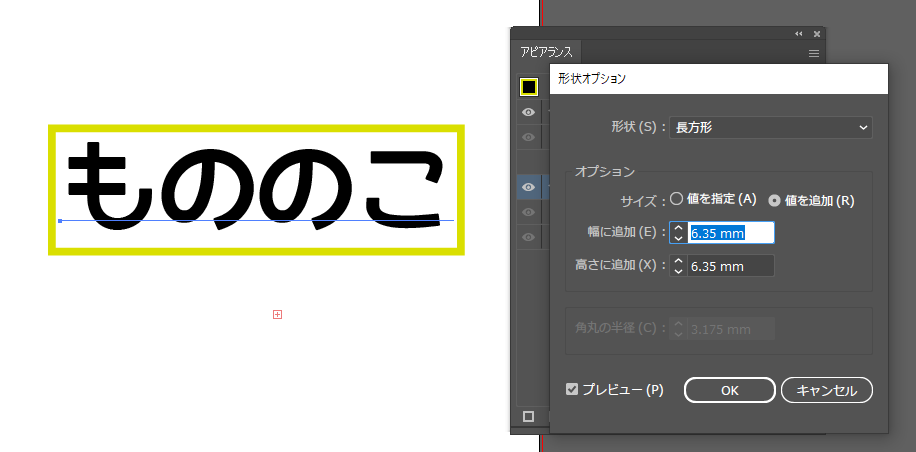
Task: Toggle the first eye visibility icon
Action: (529, 112)
